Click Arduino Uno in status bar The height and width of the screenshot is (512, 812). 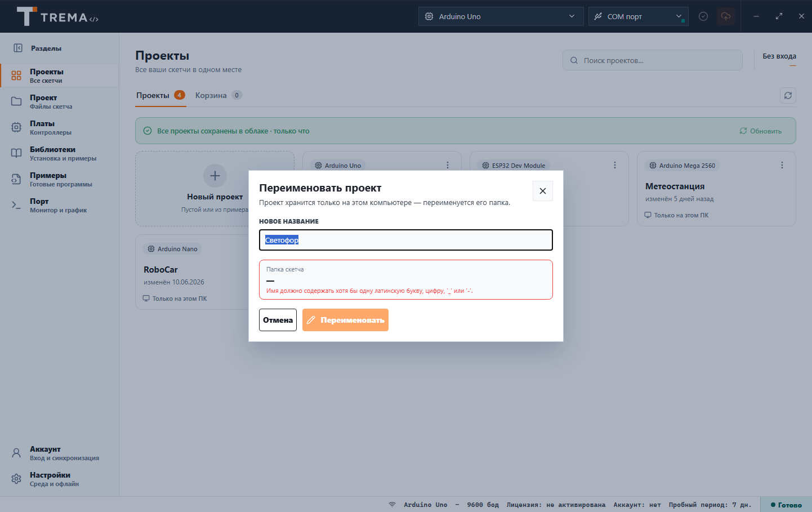point(425,505)
